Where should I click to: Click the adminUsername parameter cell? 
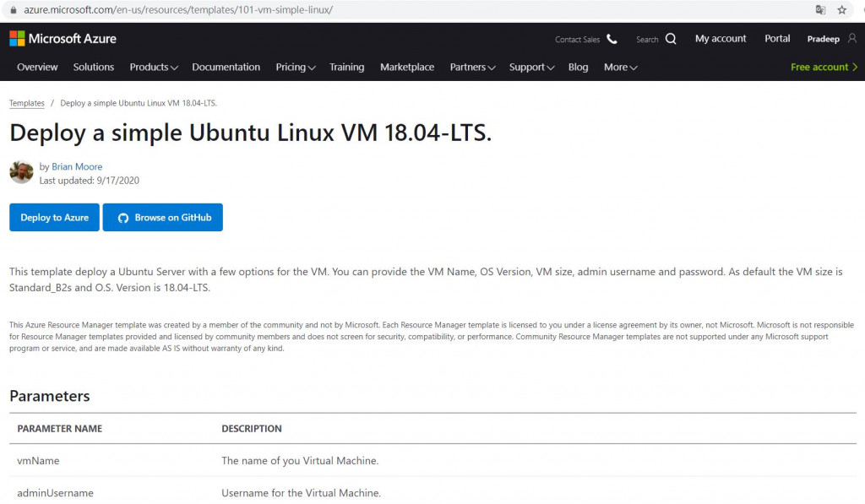[55, 493]
